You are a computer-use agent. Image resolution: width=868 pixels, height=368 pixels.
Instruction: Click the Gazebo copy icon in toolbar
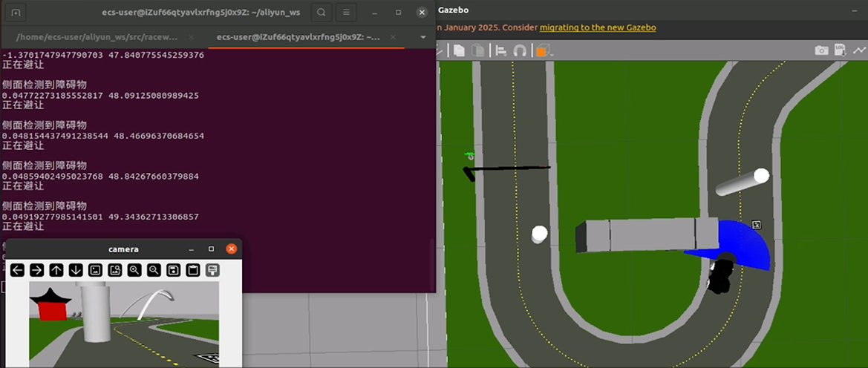coord(460,50)
